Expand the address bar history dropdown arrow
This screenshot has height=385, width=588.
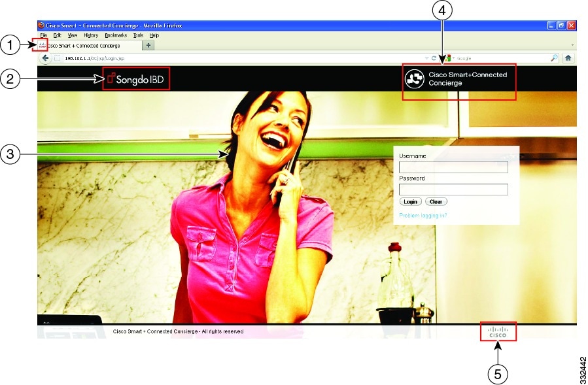coord(426,58)
